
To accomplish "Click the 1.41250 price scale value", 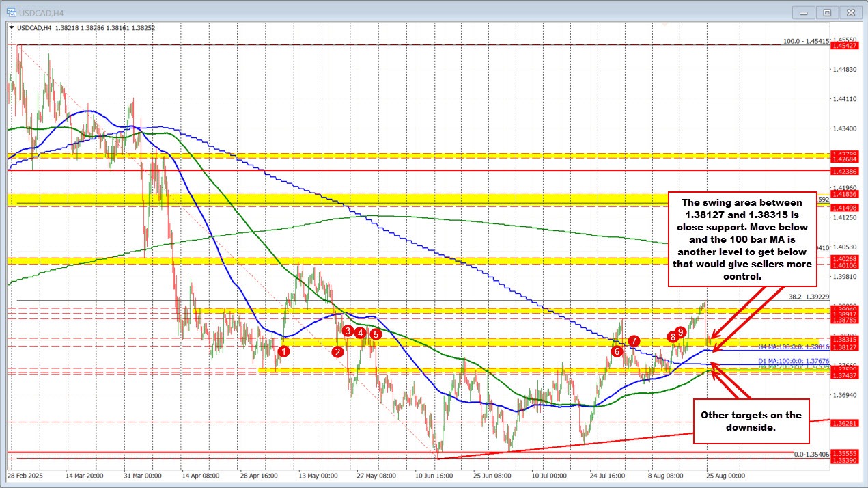I will pos(845,217).
